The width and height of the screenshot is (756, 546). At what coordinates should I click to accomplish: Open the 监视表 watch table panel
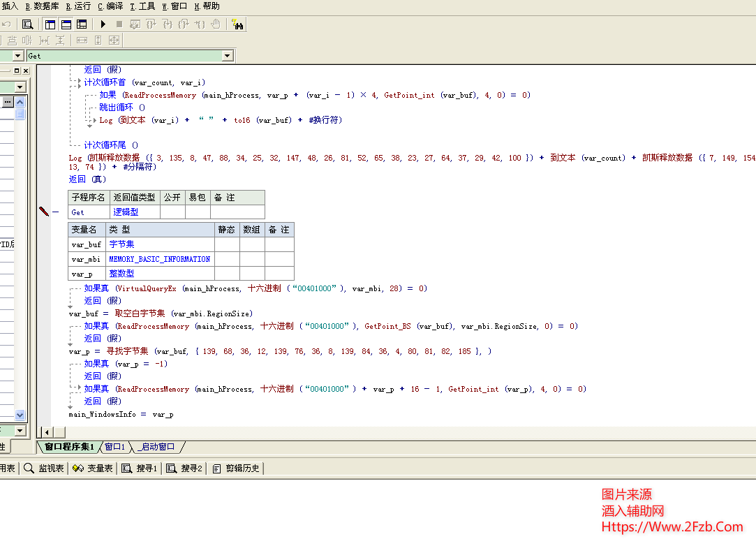click(45, 468)
